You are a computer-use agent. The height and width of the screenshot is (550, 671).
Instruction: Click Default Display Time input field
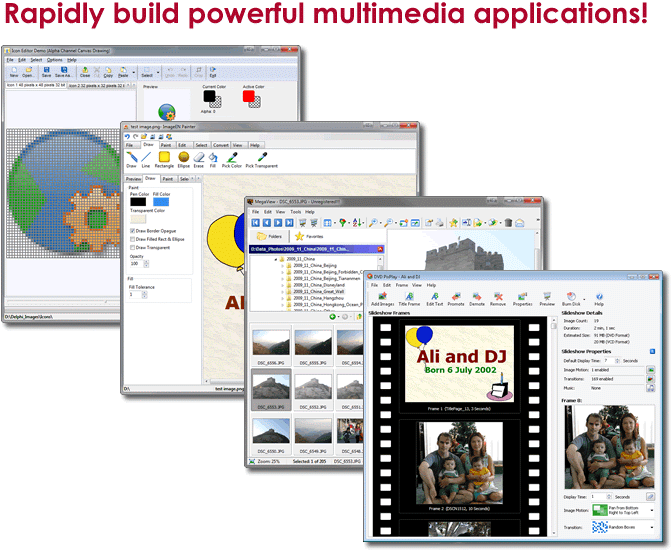609,361
